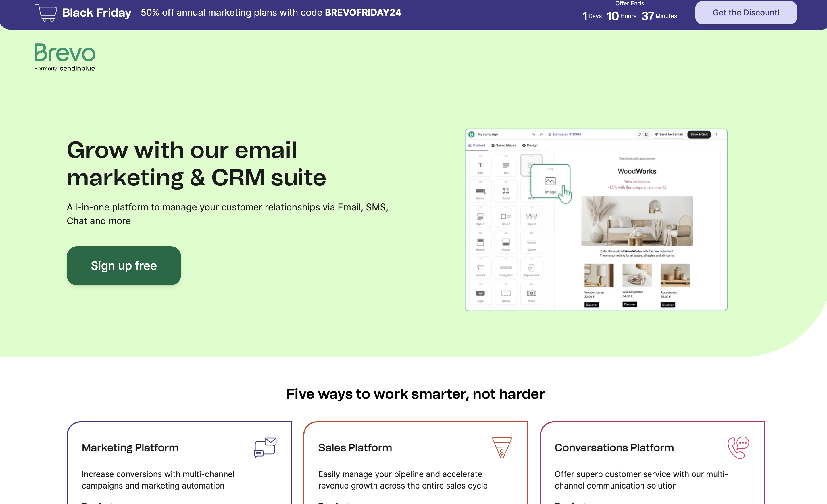Click the Black Friday shopping cart icon
The image size is (827, 504).
pos(46,13)
